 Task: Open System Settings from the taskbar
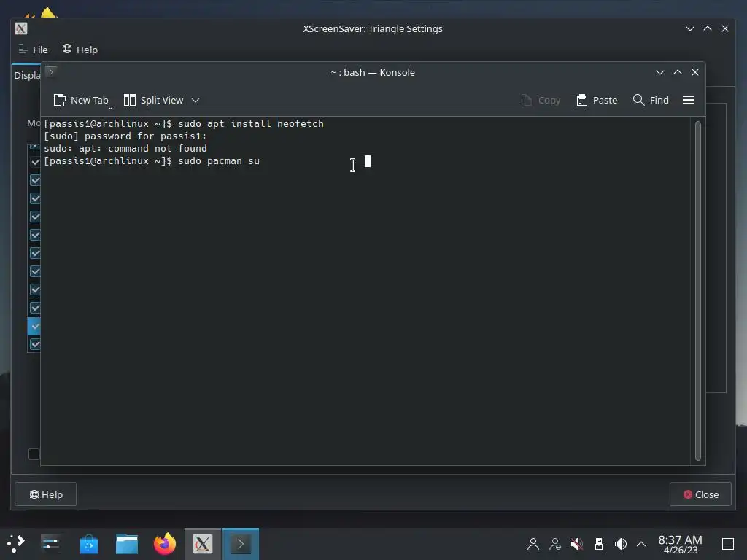click(50, 543)
